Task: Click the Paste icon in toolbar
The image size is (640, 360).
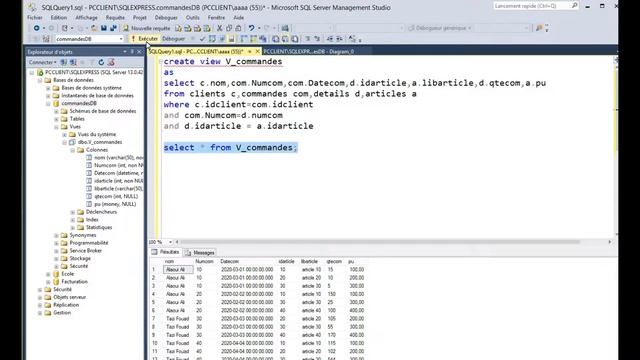Action: click(x=238, y=28)
